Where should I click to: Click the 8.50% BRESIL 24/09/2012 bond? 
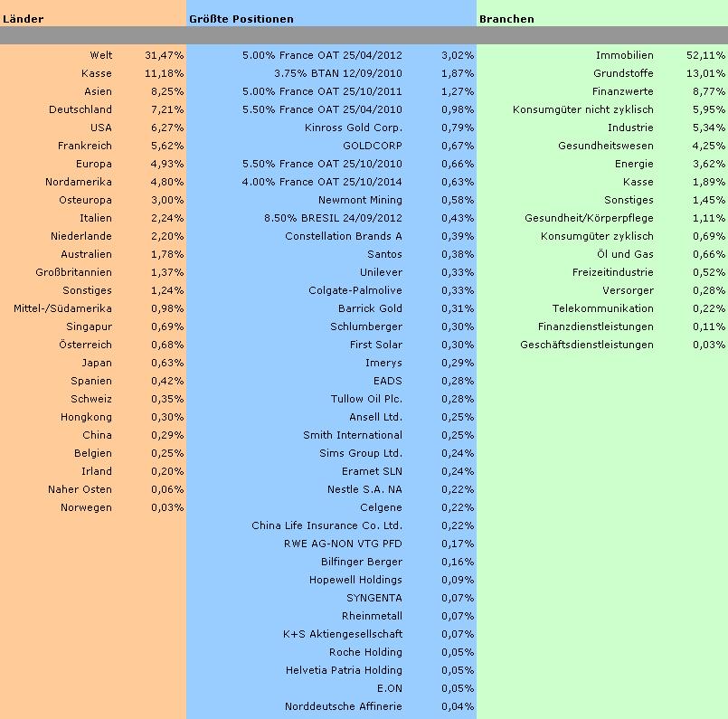[333, 218]
